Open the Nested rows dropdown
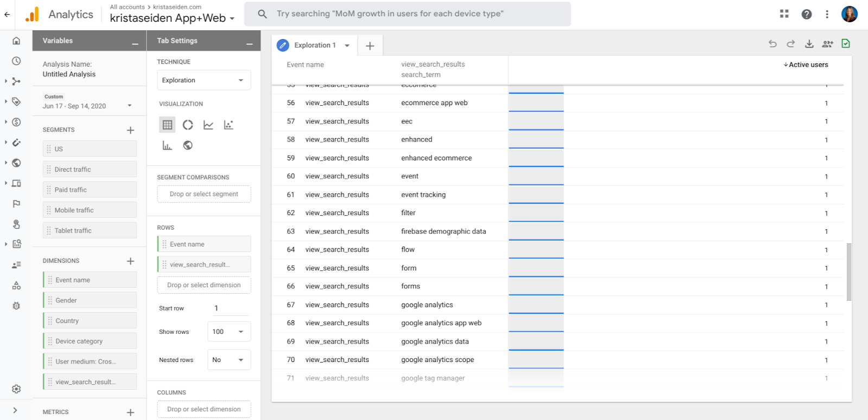Viewport: 868px width, 420px height. tap(228, 360)
